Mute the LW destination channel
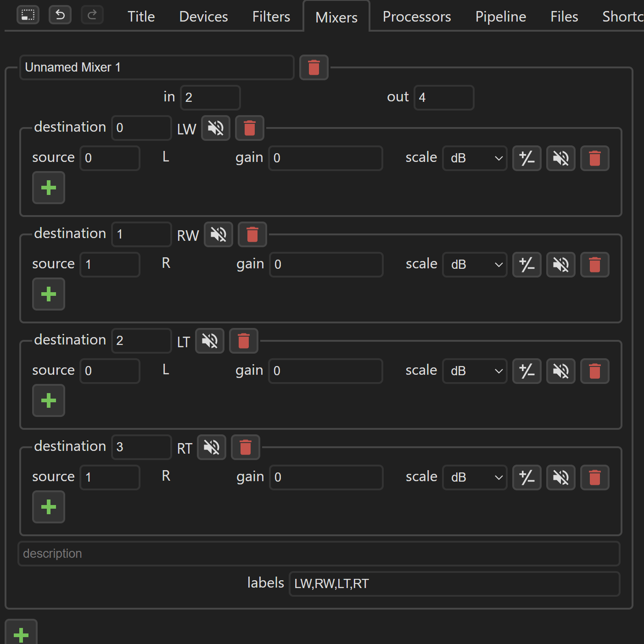Viewport: 644px width, 644px height. point(216,128)
